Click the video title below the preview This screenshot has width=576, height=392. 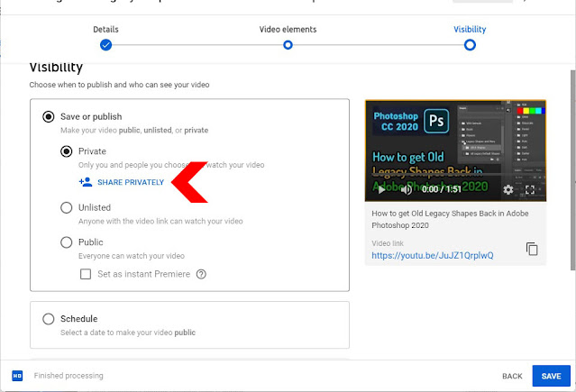(x=450, y=219)
